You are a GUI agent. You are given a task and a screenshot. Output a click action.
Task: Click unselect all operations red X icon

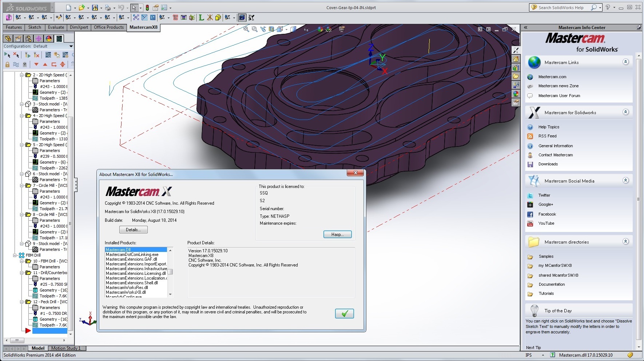pyautogui.click(x=16, y=55)
